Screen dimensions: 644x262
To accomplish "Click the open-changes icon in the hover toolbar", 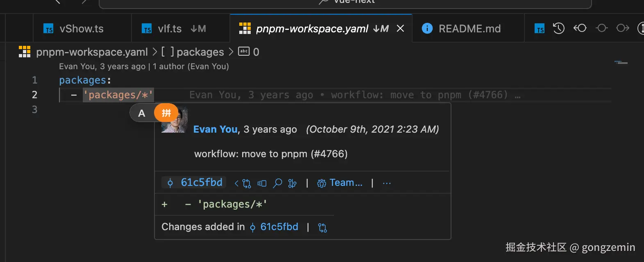I will point(262,183).
